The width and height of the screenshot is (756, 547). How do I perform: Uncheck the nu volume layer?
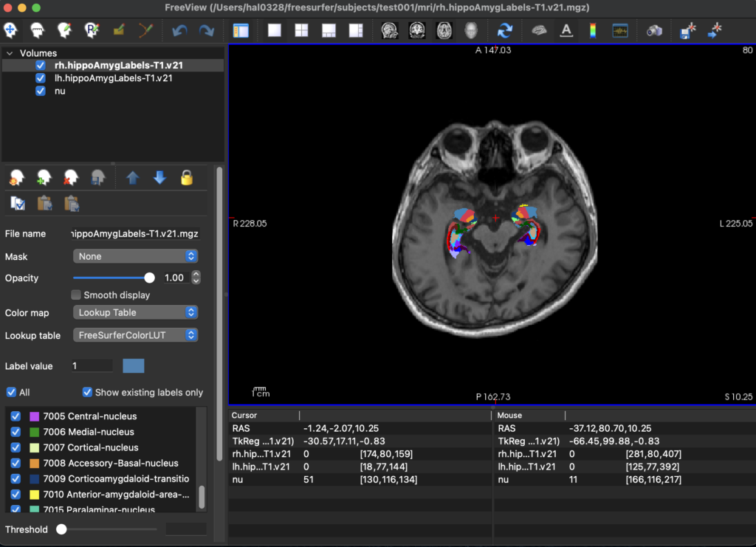tap(41, 92)
